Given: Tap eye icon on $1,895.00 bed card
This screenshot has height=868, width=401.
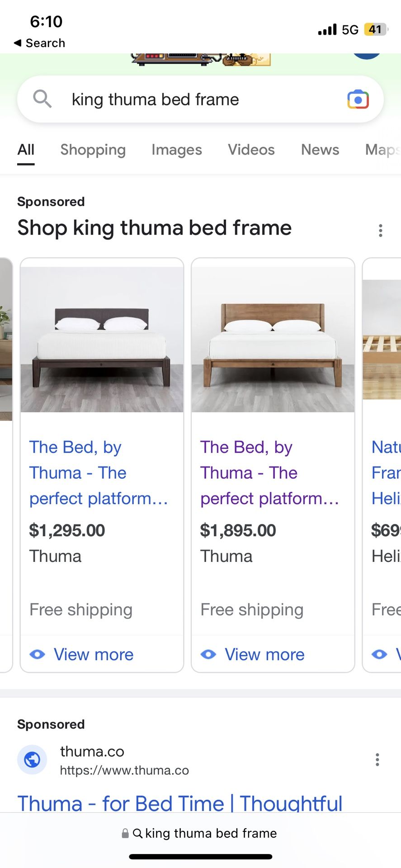Looking at the screenshot, I should [208, 654].
